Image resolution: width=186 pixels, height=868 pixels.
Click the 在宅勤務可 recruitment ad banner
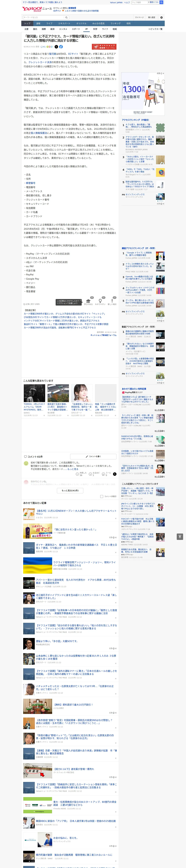(143, 94)
